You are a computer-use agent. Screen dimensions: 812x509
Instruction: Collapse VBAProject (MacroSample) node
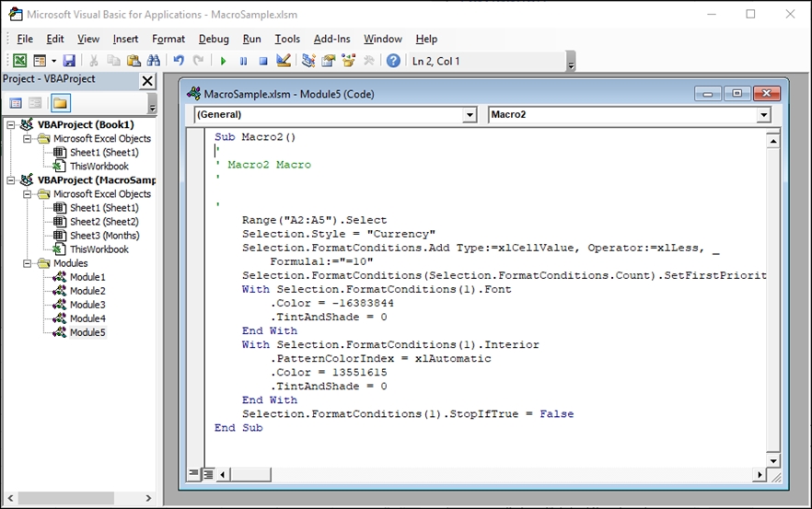tap(10, 180)
